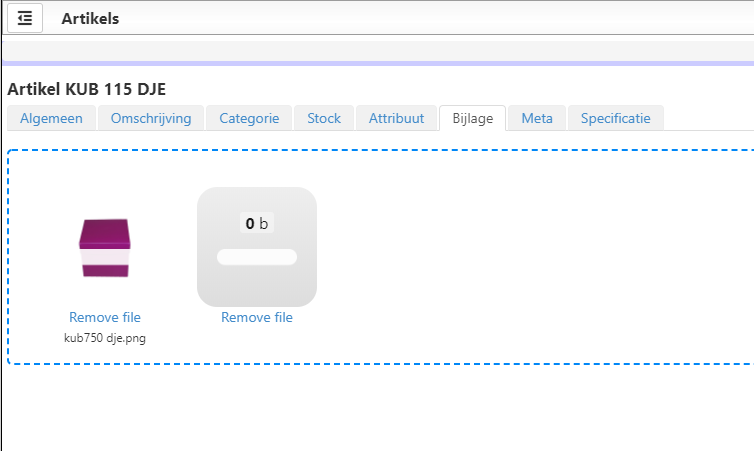Click the kub750 dje.png filename
Screen dimensions: 754x451
click(x=105, y=337)
